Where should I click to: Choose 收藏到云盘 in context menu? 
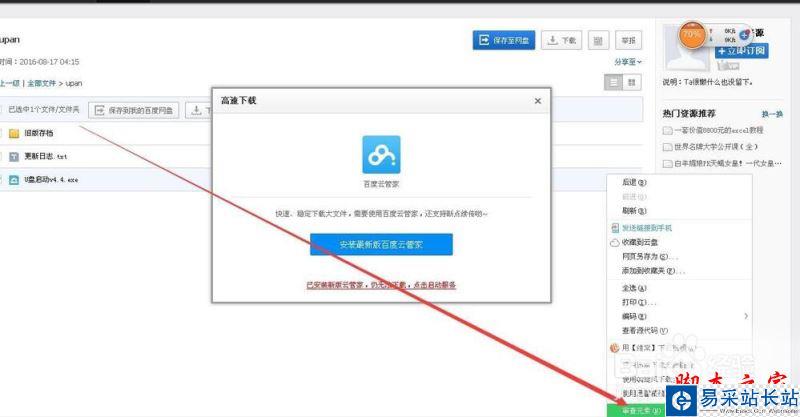pos(640,242)
